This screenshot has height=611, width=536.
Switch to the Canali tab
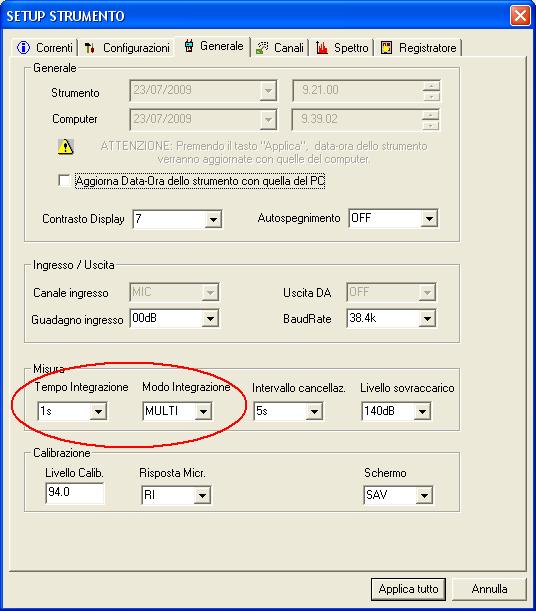[280, 48]
